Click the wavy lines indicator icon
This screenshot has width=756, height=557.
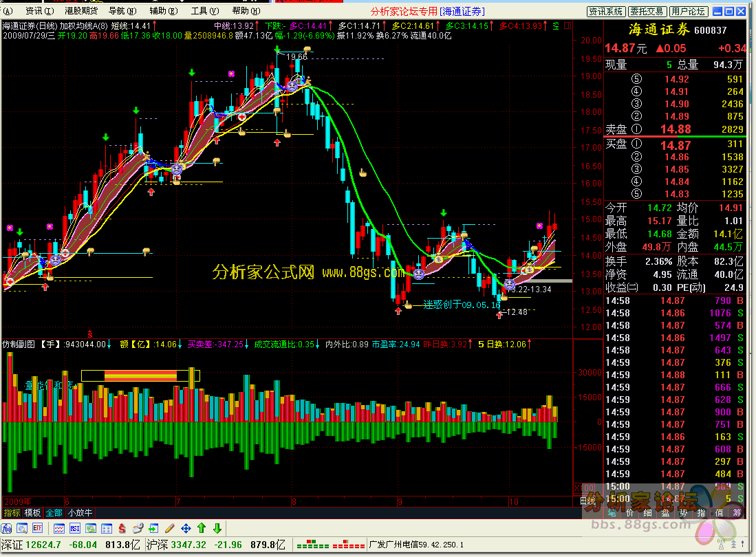[59, 529]
